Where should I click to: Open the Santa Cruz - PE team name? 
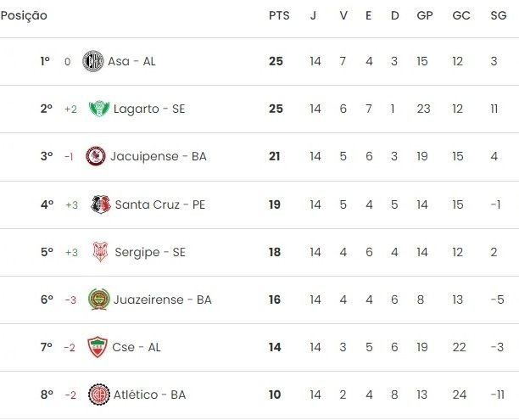[x=160, y=204]
